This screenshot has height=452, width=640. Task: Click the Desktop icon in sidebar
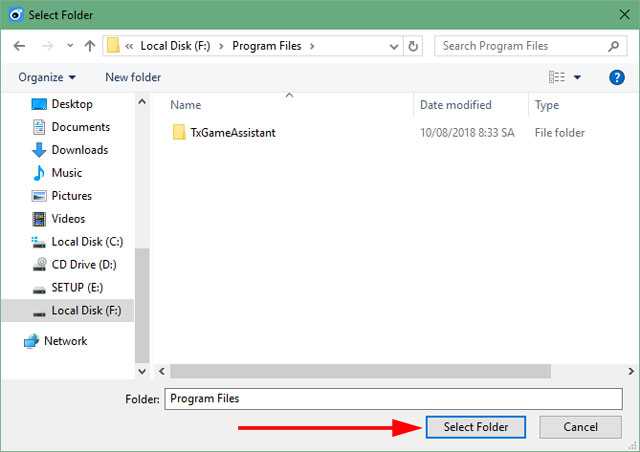coord(39,105)
